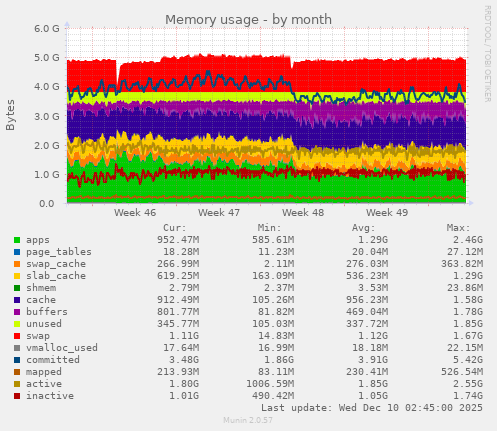Screen dimensions: 497x431
Task: Click the '0.0' y-axis label
Action: (46, 204)
